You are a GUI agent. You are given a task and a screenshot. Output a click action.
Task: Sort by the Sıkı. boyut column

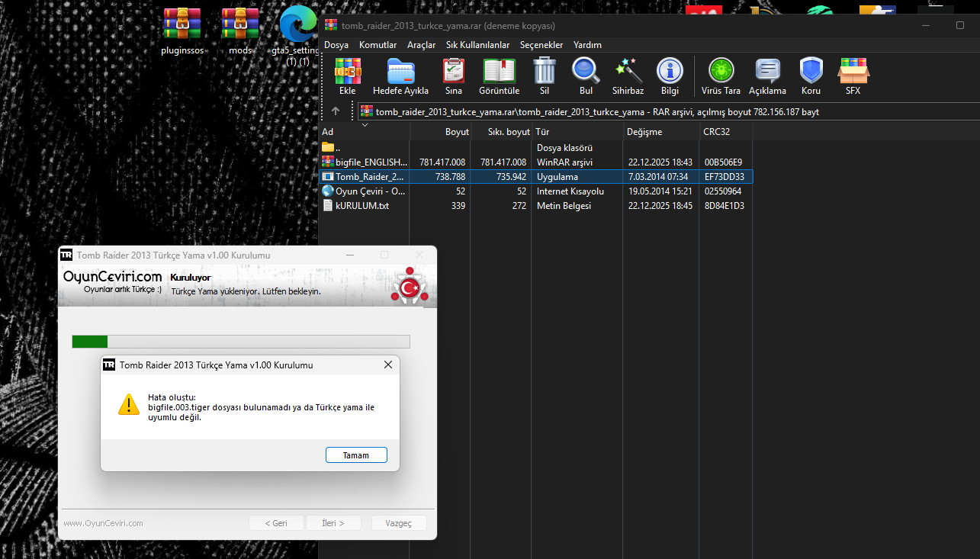(x=502, y=132)
